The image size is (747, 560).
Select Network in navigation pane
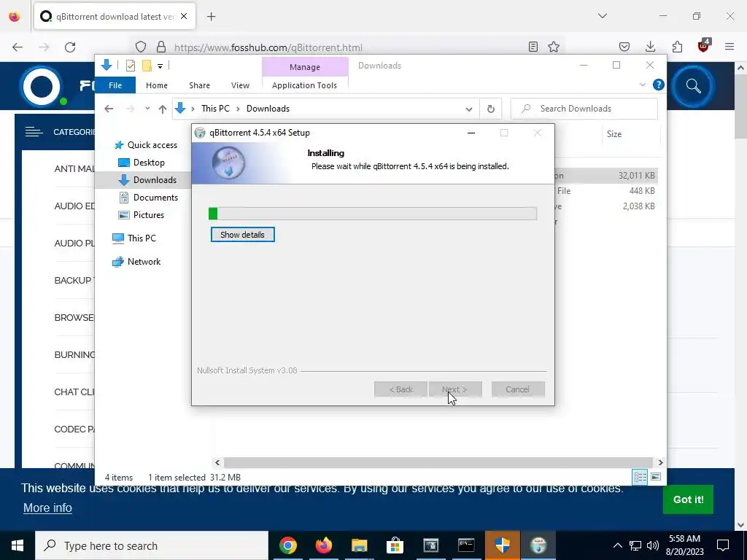pyautogui.click(x=136, y=262)
